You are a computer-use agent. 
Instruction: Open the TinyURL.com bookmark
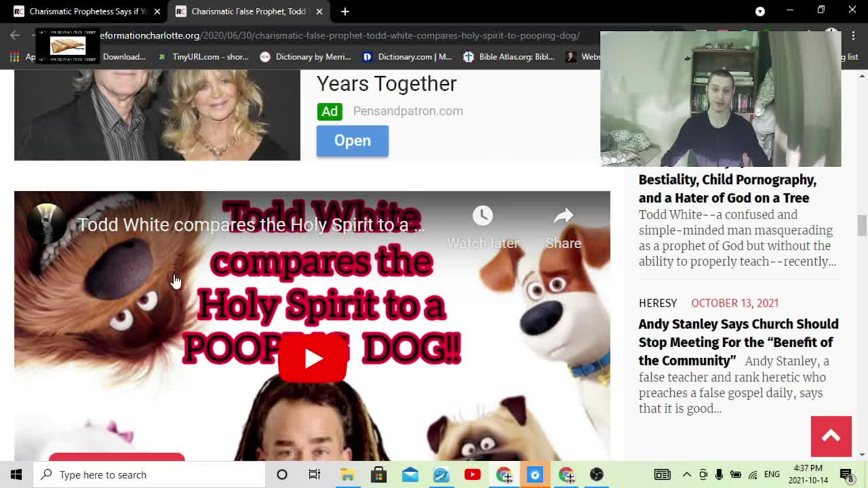point(203,57)
